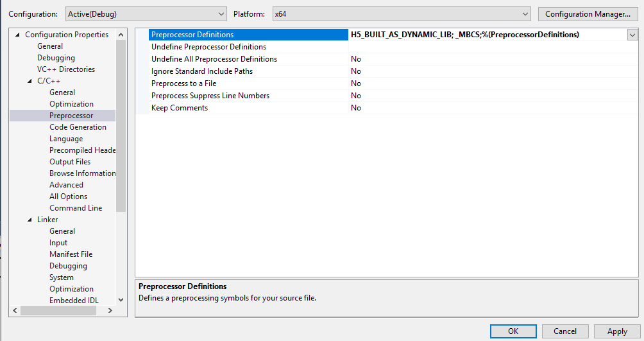Click the tree vertical scrollbar down arrow
644x341 pixels.
(x=121, y=300)
